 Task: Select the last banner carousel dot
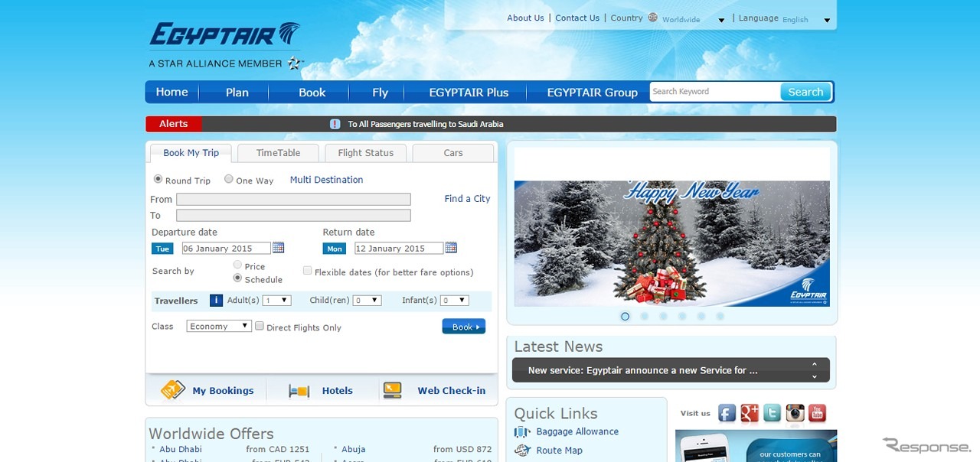tap(720, 316)
